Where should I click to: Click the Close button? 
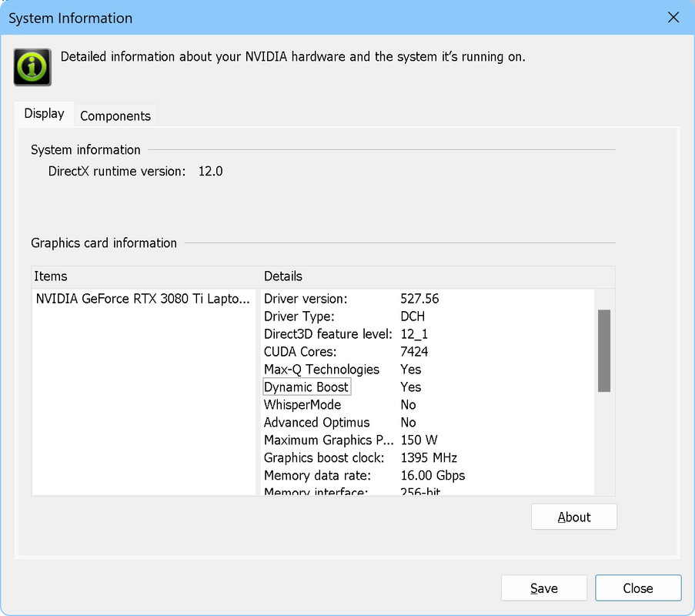point(638,588)
